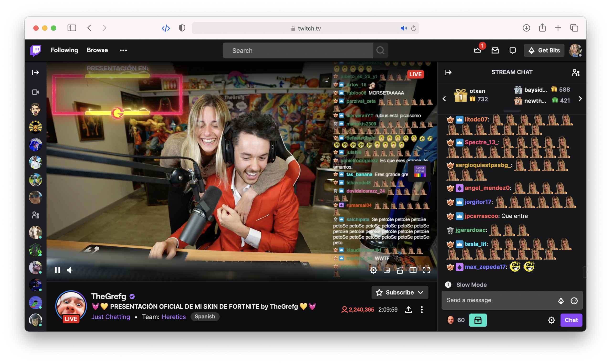Screen dimensions: 611x364
Task: Click the Get Bits button
Action: 544,50
